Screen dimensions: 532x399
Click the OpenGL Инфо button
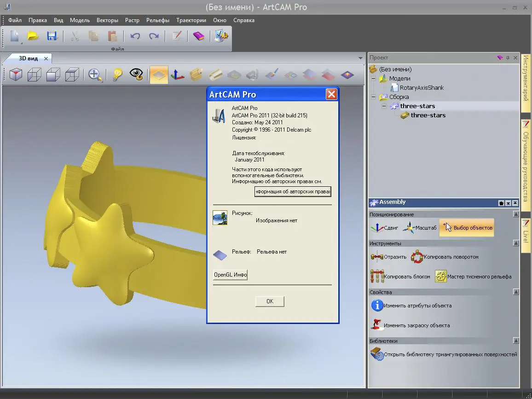coord(230,274)
